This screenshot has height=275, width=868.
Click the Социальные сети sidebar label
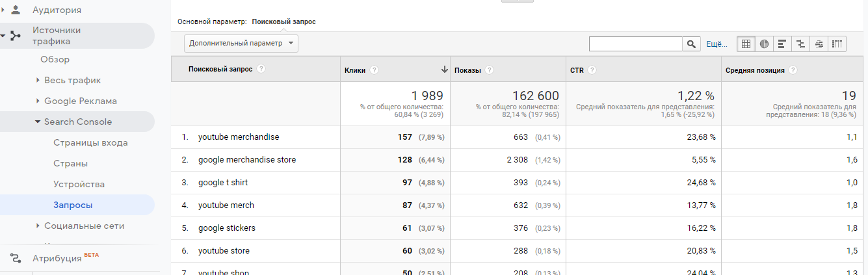85,226
